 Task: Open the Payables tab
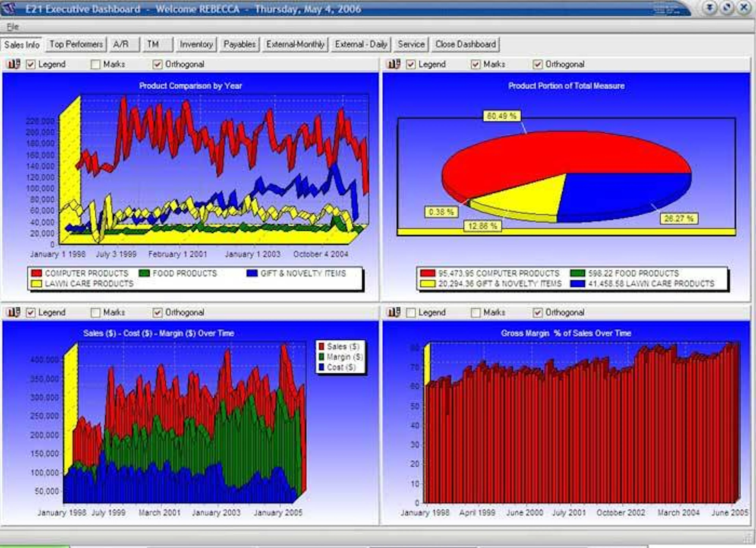tap(240, 44)
